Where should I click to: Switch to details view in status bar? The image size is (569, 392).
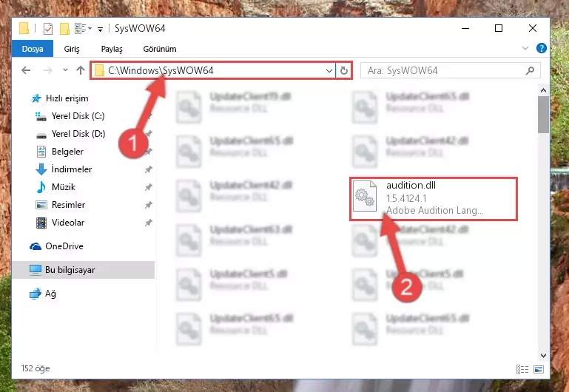[522, 369]
